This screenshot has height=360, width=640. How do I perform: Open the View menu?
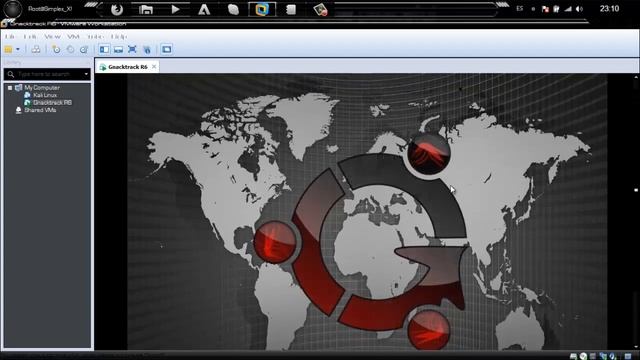coord(52,37)
